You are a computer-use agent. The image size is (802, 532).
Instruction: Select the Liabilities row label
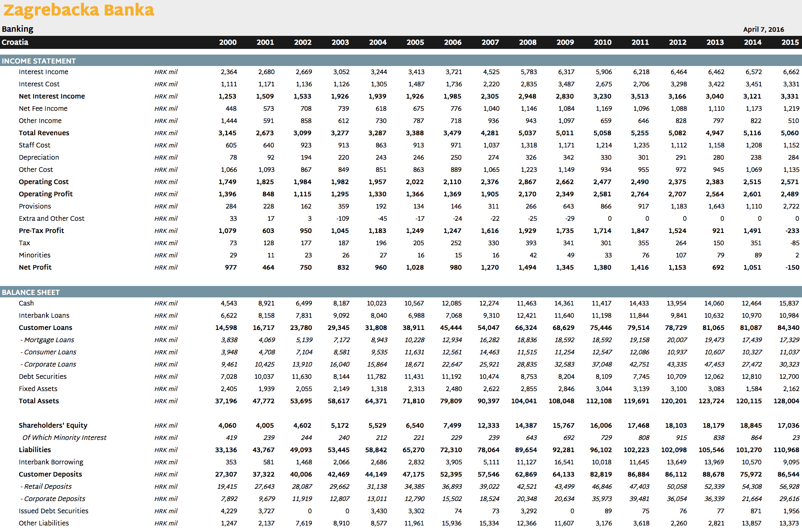35,450
